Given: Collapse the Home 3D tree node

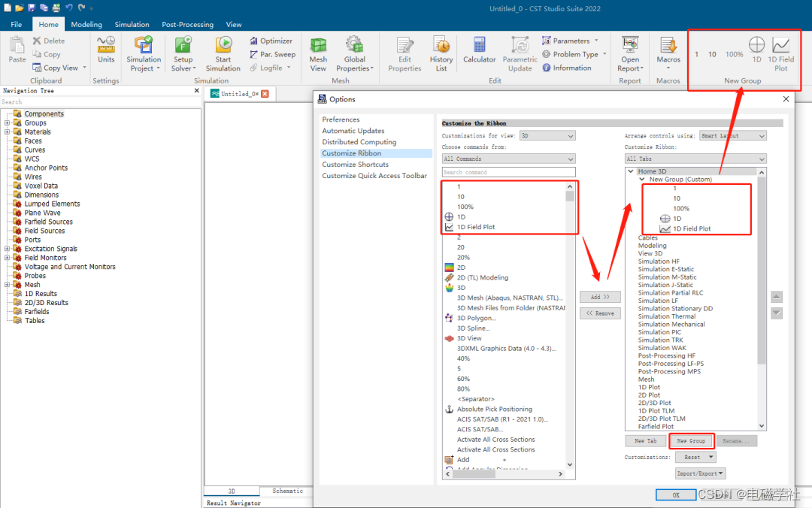Looking at the screenshot, I should point(631,171).
